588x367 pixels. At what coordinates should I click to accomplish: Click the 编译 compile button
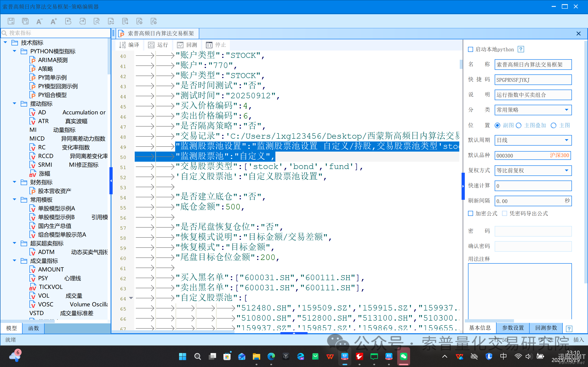coord(129,45)
